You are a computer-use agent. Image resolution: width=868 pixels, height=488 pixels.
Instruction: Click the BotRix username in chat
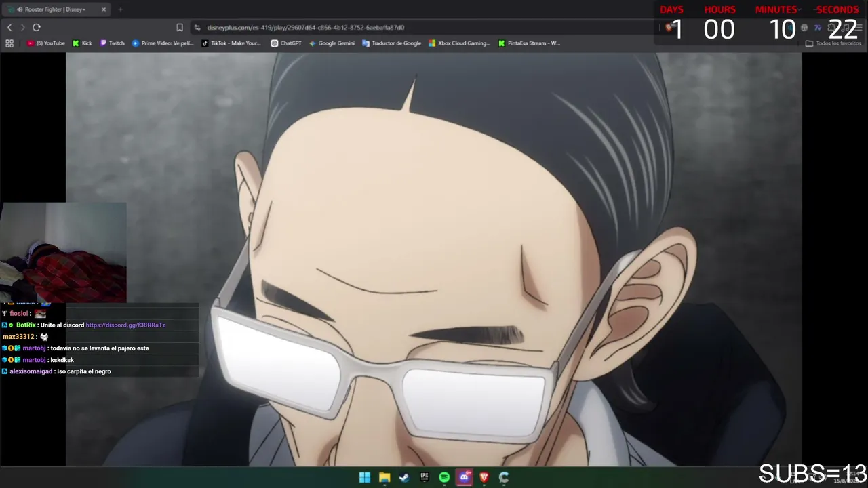(26, 325)
